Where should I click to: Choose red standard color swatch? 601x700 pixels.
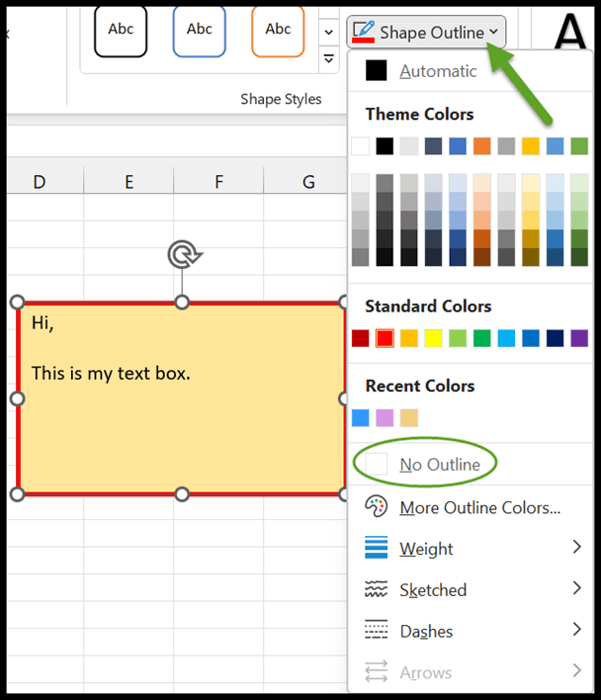385,338
